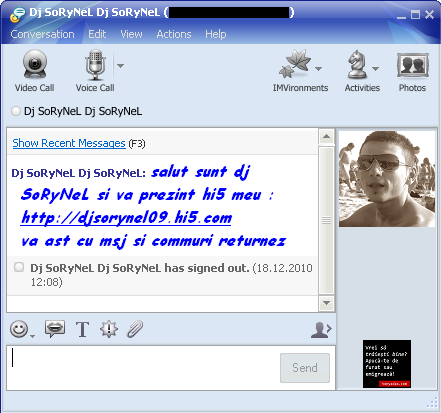The image size is (441, 413).
Task: Expand the Voice Call dropdown arrow
Action: pos(121,66)
